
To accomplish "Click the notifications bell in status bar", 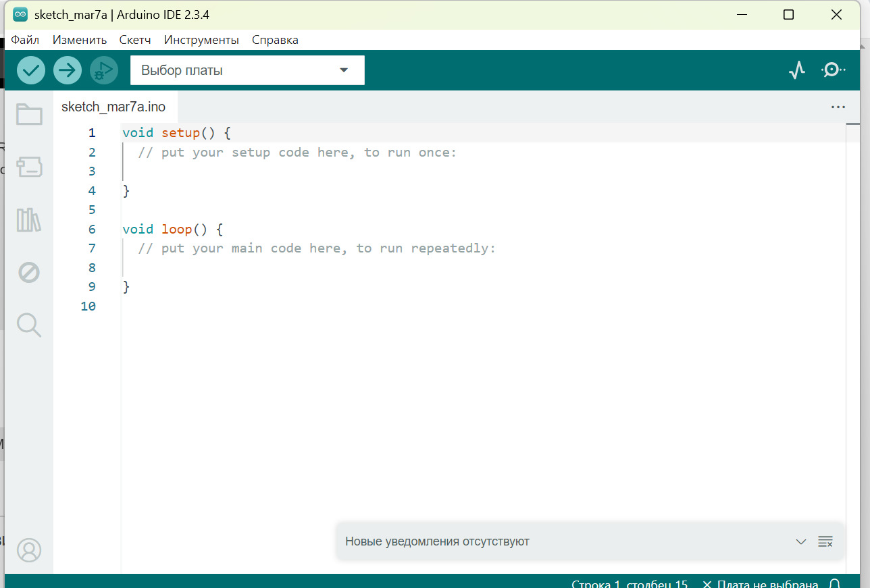I will pyautogui.click(x=835, y=584).
